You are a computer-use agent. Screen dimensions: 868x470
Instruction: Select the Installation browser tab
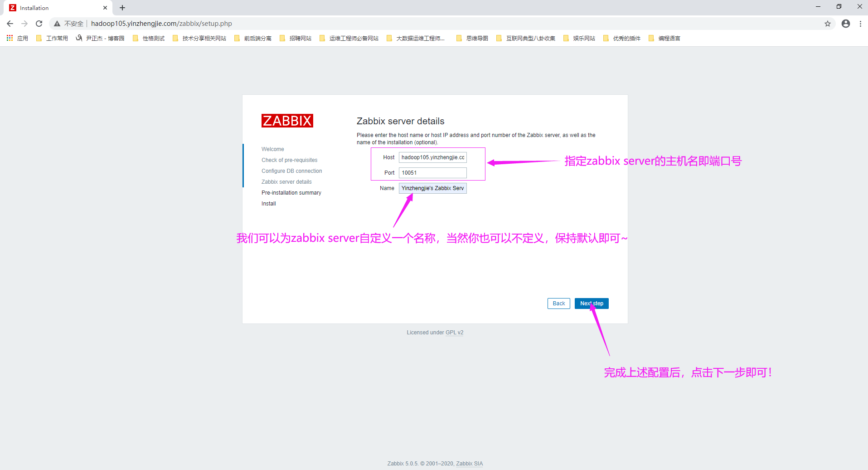point(58,8)
